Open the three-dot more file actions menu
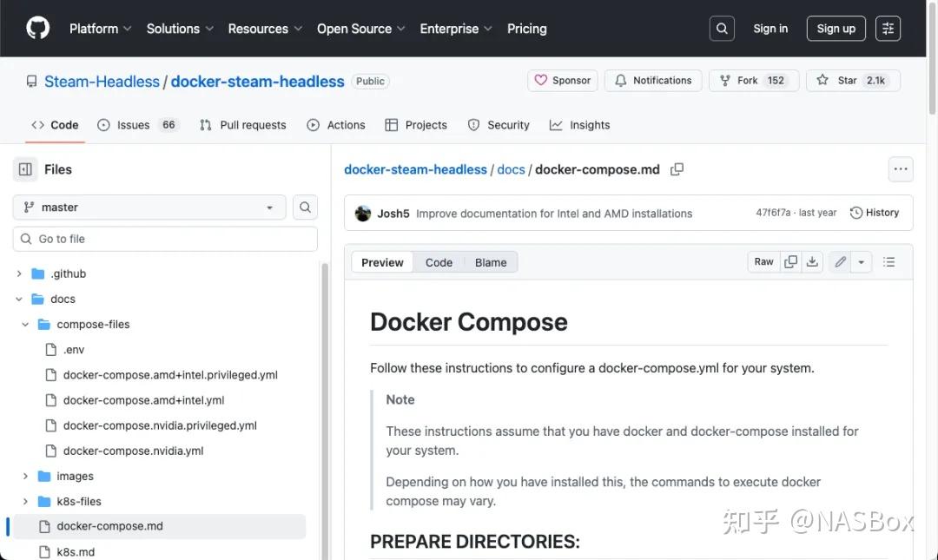938x560 pixels. pyautogui.click(x=901, y=169)
